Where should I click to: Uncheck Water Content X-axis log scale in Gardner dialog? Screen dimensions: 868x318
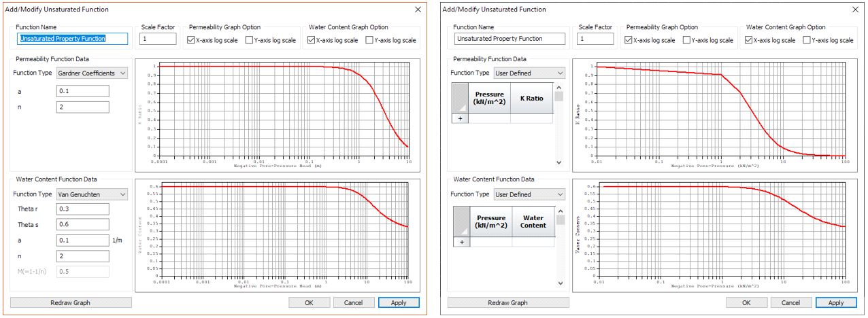312,40
